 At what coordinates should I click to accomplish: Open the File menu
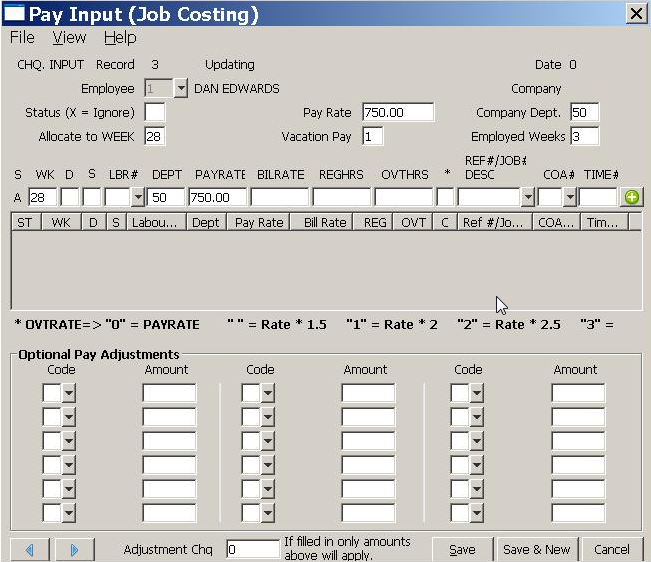click(x=22, y=37)
